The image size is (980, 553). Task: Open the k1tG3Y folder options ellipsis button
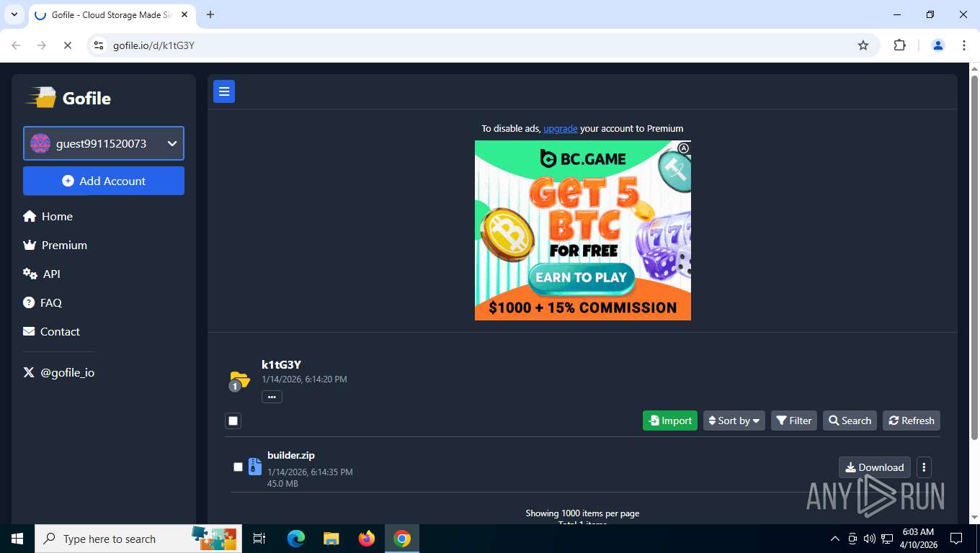point(272,397)
